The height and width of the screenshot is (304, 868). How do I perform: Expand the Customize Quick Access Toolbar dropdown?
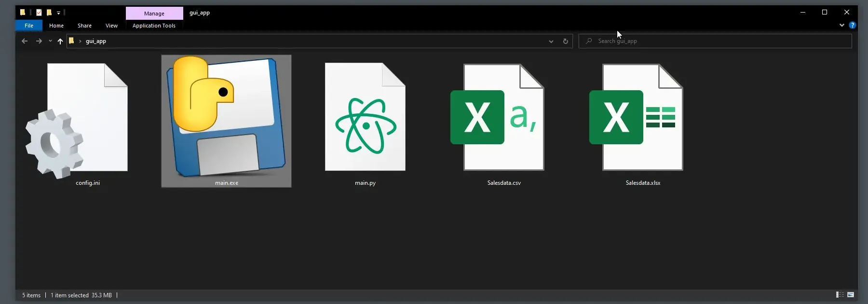[x=58, y=13]
